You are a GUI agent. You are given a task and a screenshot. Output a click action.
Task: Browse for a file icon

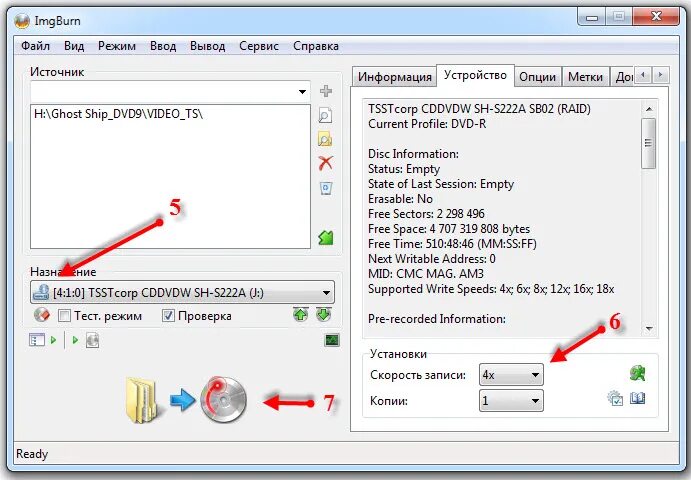tap(325, 115)
